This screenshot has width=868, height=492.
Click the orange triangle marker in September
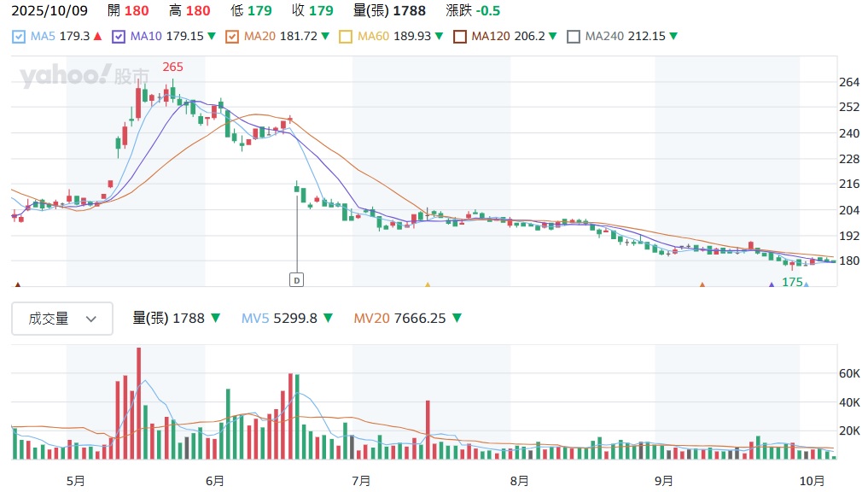(702, 284)
